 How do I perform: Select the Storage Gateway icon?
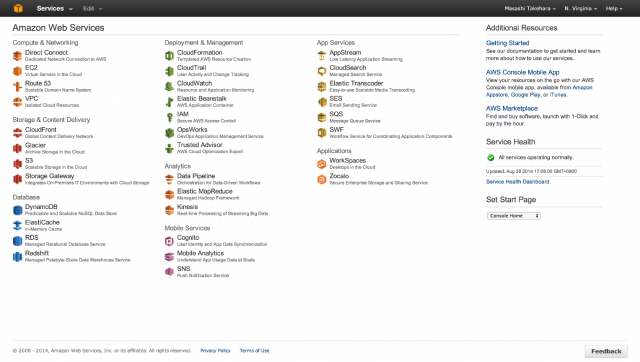[17, 179]
